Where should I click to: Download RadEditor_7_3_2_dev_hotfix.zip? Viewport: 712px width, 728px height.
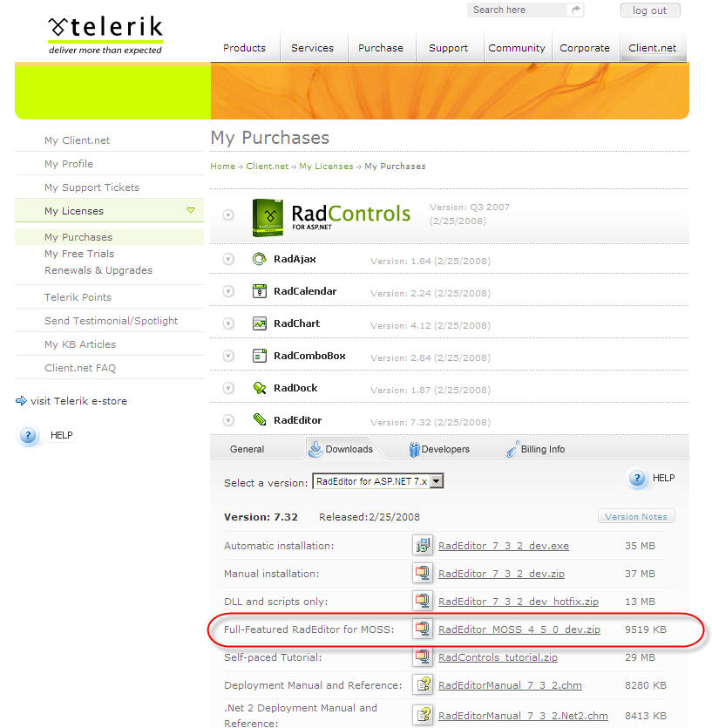[519, 602]
